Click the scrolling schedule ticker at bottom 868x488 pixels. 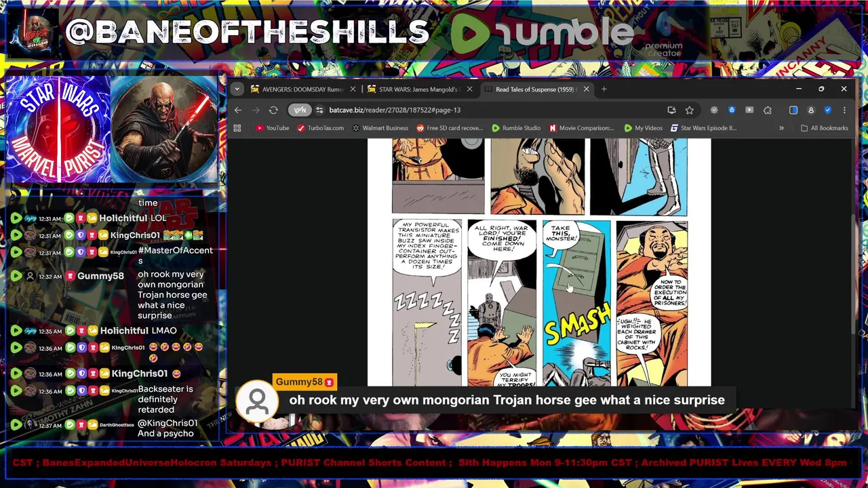click(x=434, y=463)
